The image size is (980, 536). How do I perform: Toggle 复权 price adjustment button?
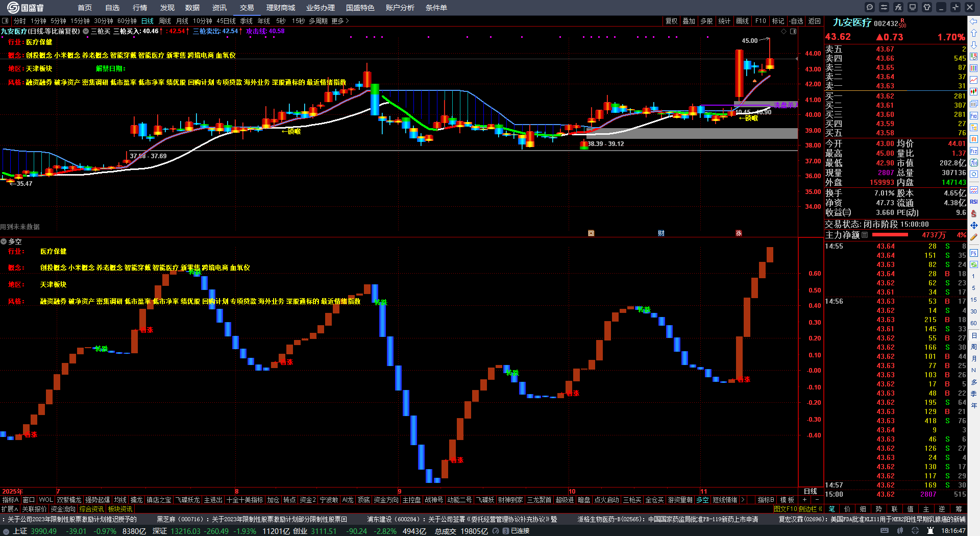coord(671,21)
